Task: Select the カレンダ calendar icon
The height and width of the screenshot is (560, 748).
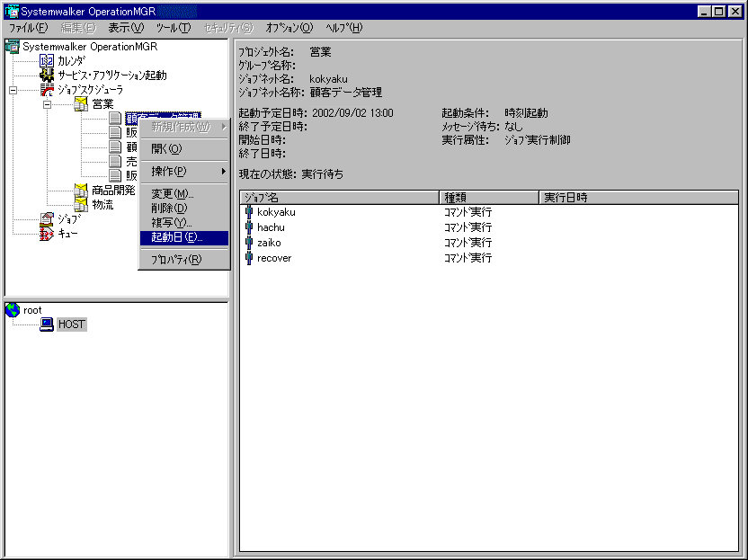Action: [47, 60]
